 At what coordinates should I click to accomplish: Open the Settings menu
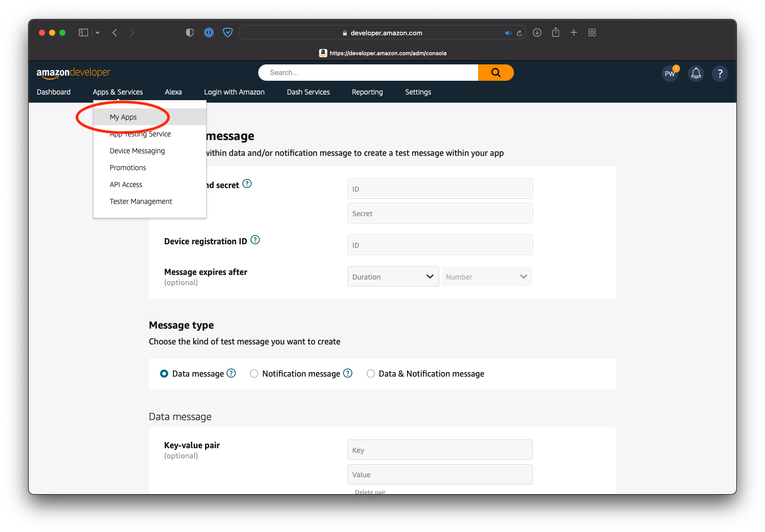click(x=418, y=92)
